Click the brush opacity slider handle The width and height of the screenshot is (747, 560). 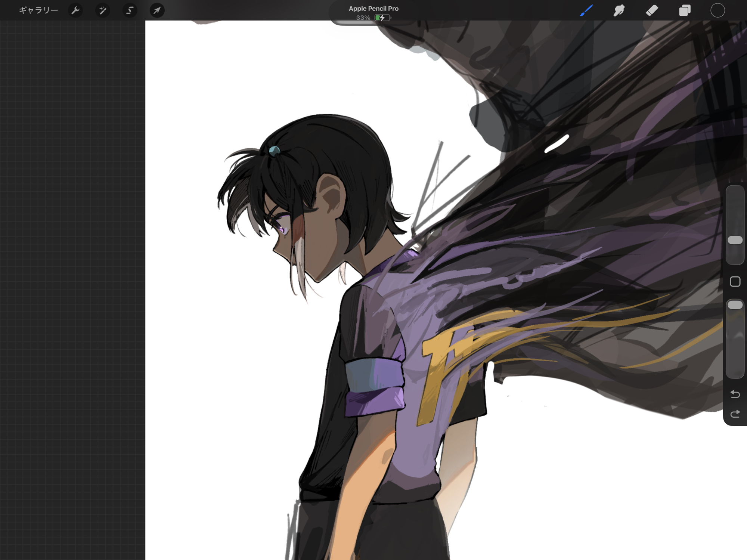[x=735, y=305]
